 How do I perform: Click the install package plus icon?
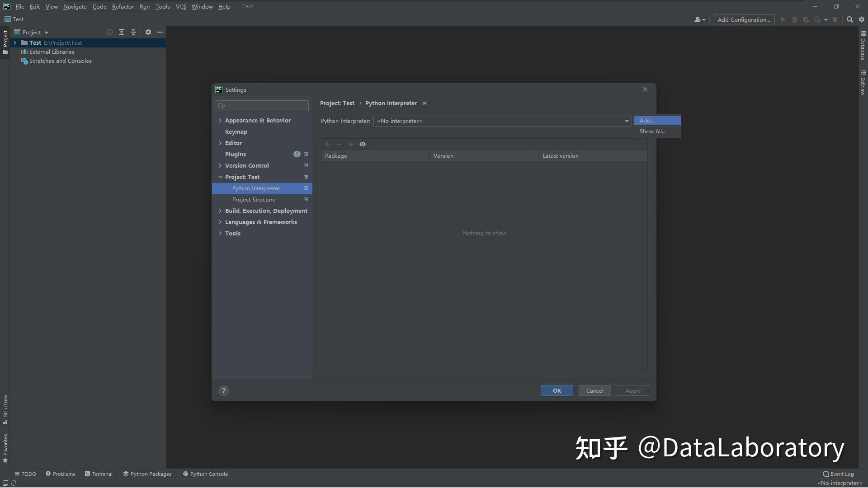pyautogui.click(x=327, y=144)
